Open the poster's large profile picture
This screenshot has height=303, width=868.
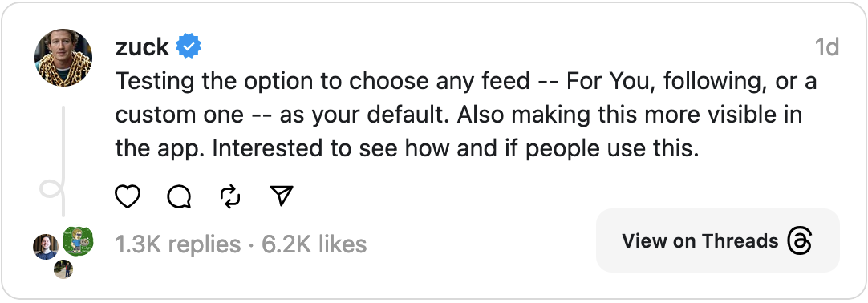point(63,58)
